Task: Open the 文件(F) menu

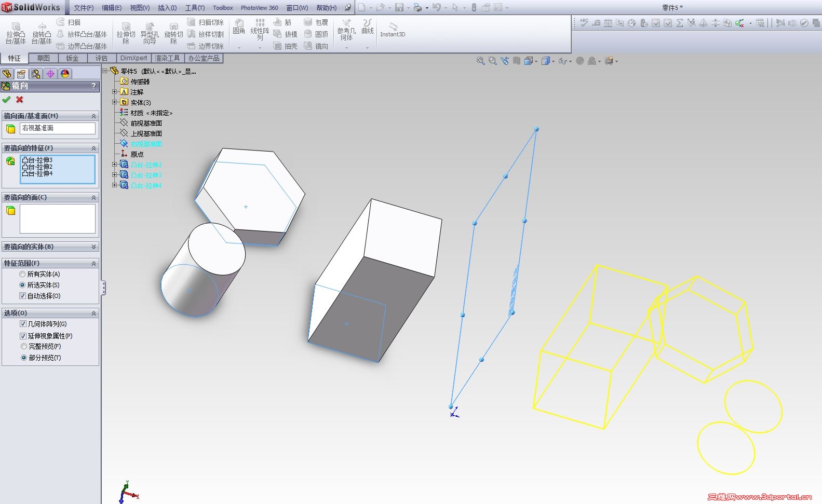Action: [x=84, y=8]
